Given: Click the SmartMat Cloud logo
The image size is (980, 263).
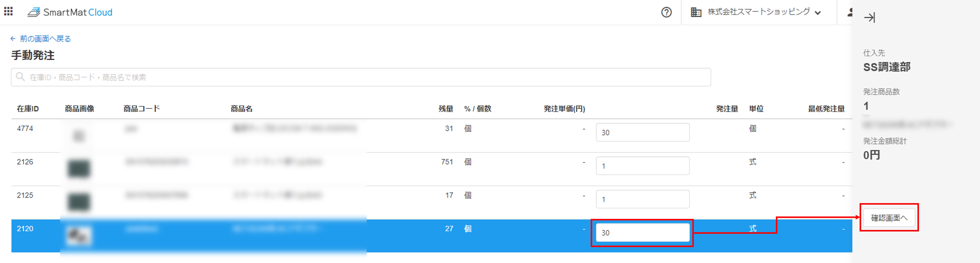Looking at the screenshot, I should [70, 12].
